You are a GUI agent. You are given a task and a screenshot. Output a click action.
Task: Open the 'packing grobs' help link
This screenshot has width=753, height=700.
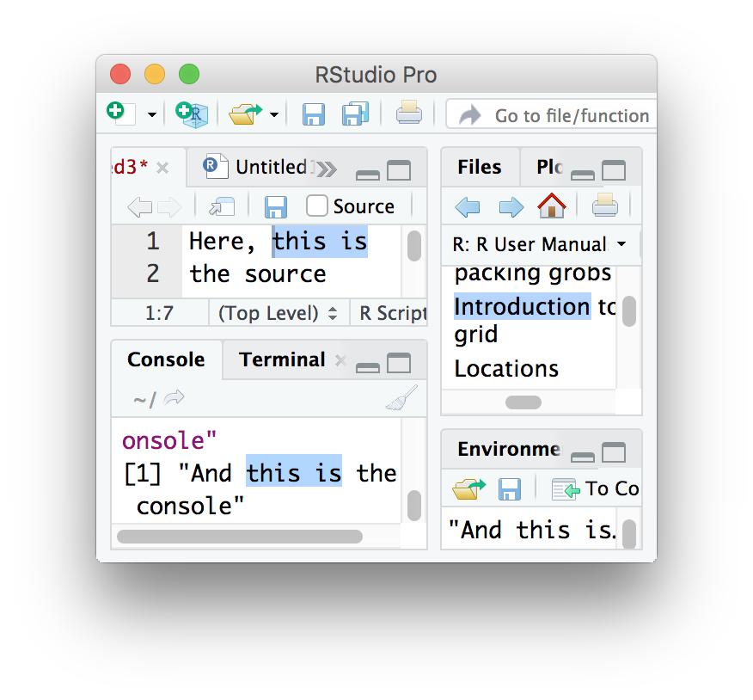click(x=533, y=273)
